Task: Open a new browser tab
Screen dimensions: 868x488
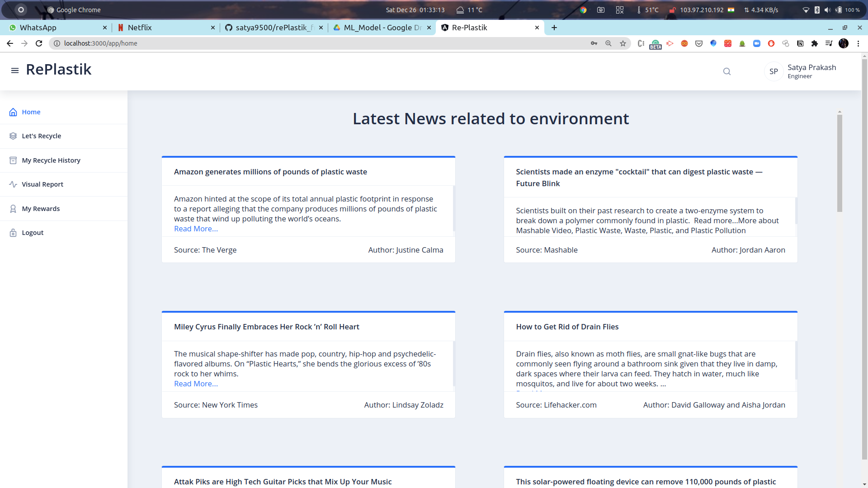Action: (554, 28)
